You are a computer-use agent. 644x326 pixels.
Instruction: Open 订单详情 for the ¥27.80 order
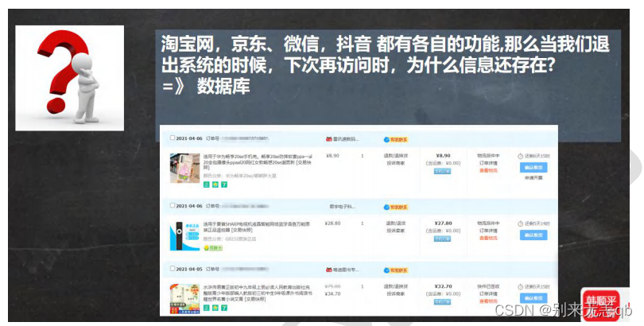pyautogui.click(x=488, y=231)
